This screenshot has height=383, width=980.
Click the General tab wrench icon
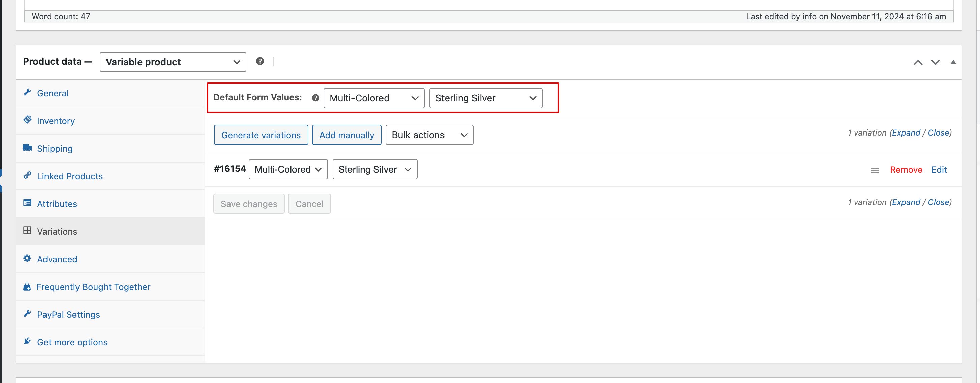click(x=27, y=92)
